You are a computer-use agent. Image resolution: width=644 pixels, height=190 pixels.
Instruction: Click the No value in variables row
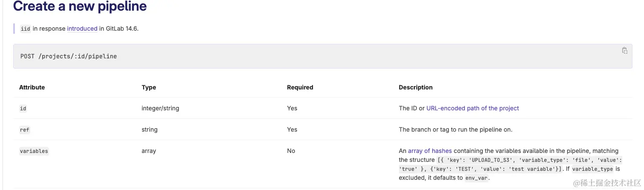(x=291, y=151)
